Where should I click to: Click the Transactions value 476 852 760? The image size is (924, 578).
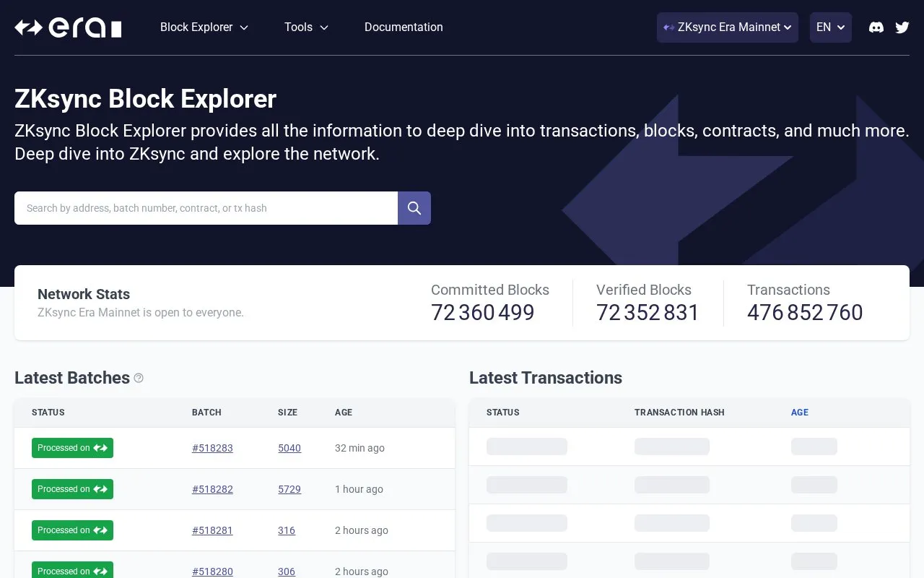click(x=805, y=313)
